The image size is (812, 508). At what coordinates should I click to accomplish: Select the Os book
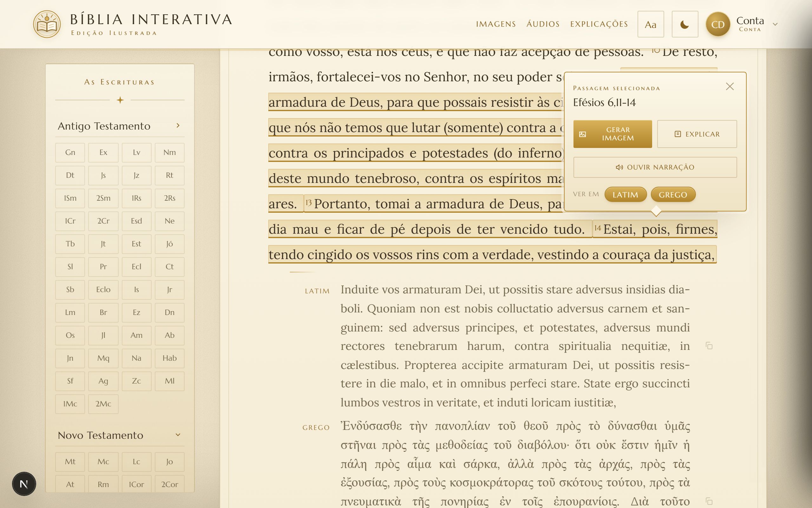click(x=70, y=335)
